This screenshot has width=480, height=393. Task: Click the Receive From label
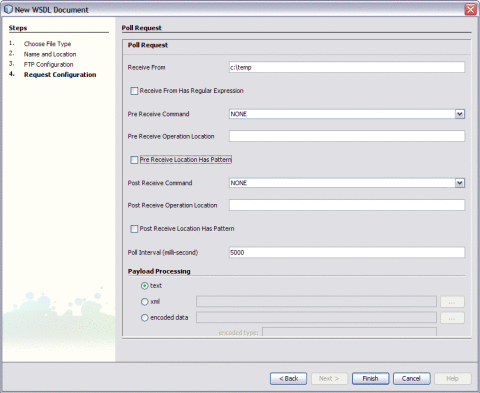(x=146, y=67)
